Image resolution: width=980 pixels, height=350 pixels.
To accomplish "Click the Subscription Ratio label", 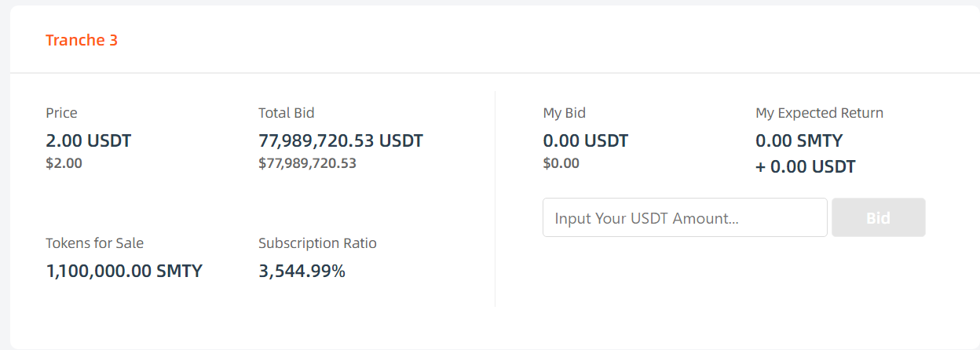I will pos(317,243).
